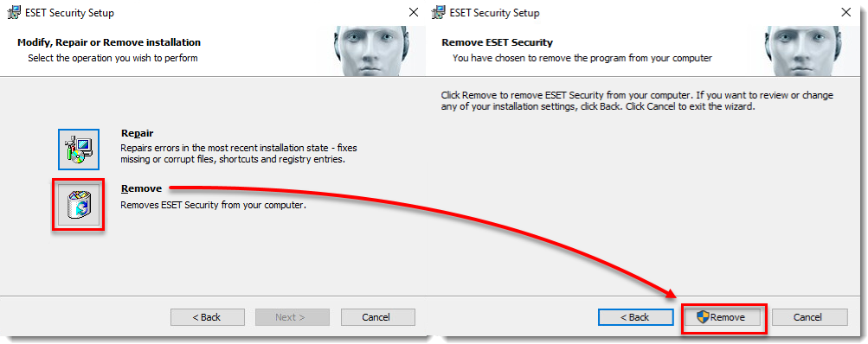Select the bold Remove option label

coord(141,188)
